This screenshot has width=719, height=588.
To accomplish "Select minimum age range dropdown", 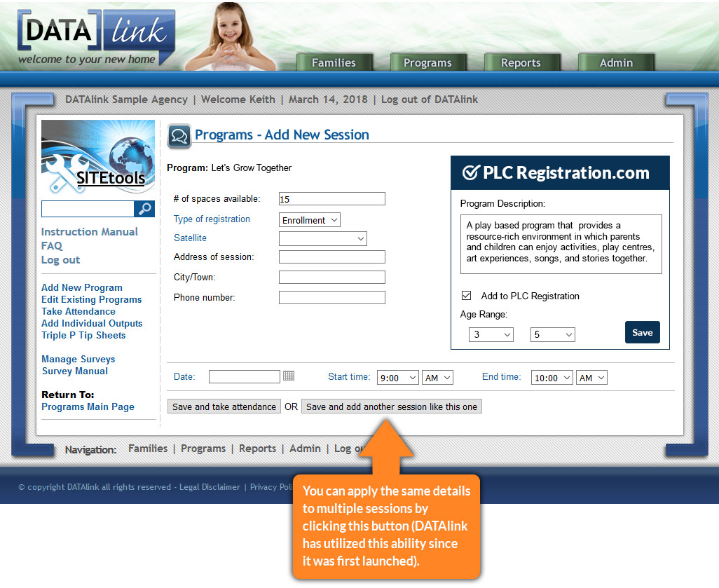I will pyautogui.click(x=491, y=335).
